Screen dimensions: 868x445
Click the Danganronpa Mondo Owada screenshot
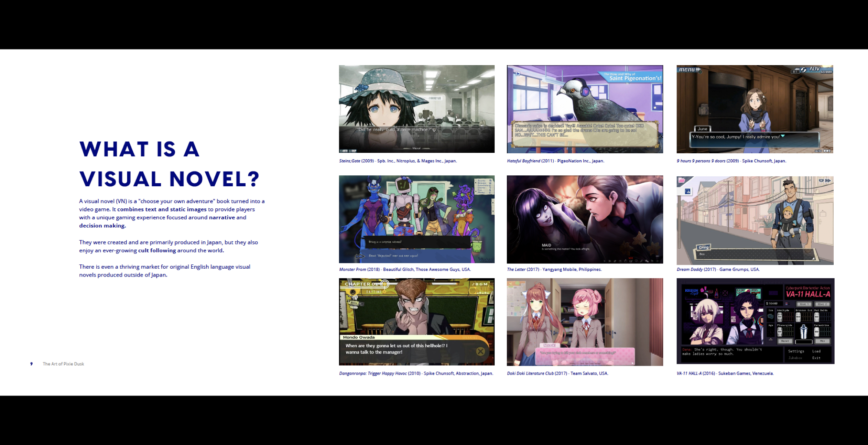[417, 322]
